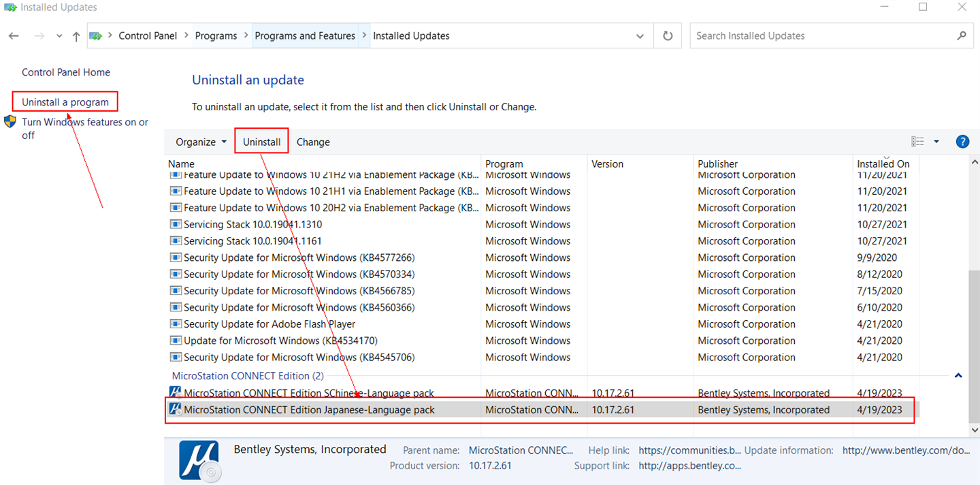Screen dimensions: 980x485
Task: Change view with the view icon
Action: [x=917, y=142]
